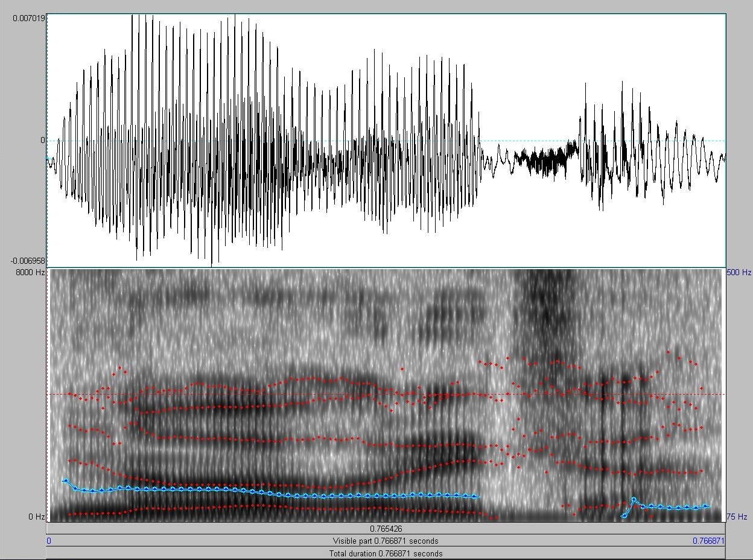
Task: Click the waveform zero amplitude label
Action: pyautogui.click(x=42, y=140)
